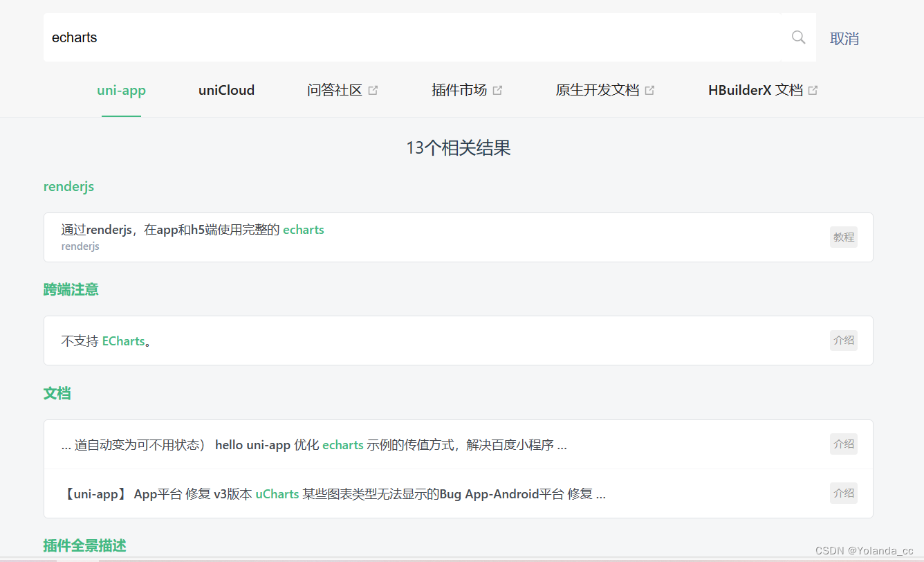The height and width of the screenshot is (562, 924).
Task: Click the 介绍 tag on the 跨端注意 result
Action: 843,340
